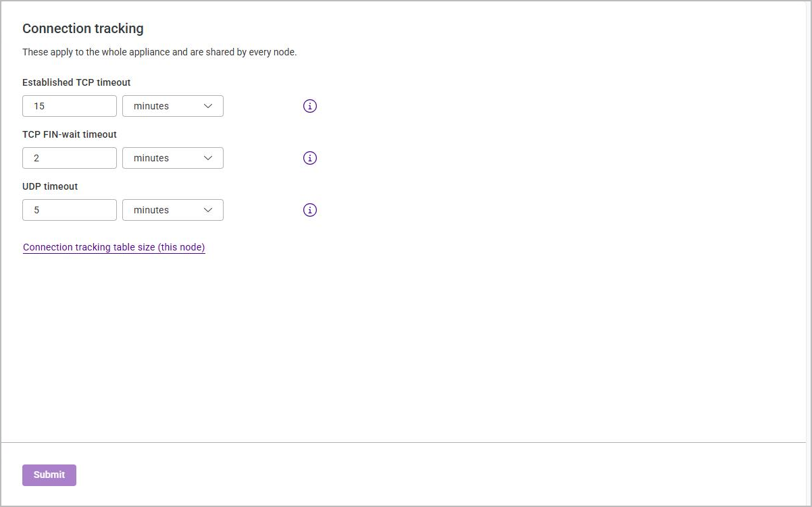
Task: Open Established TCP timeout unit dropdown
Action: [173, 106]
